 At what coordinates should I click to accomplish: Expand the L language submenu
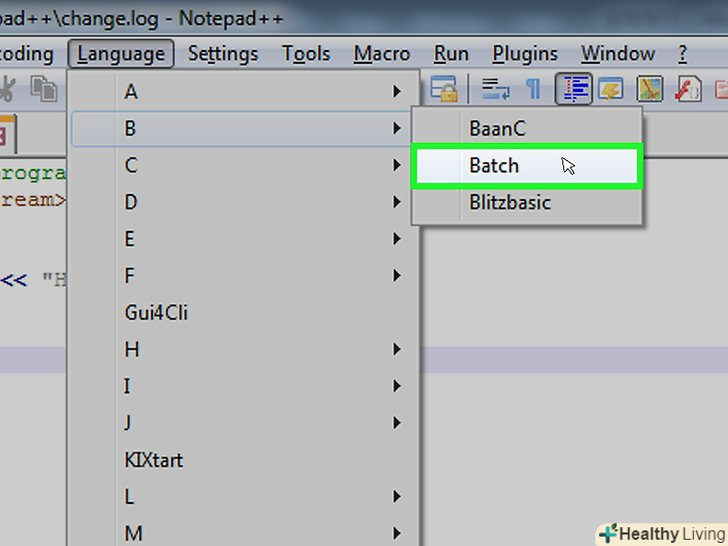244,497
